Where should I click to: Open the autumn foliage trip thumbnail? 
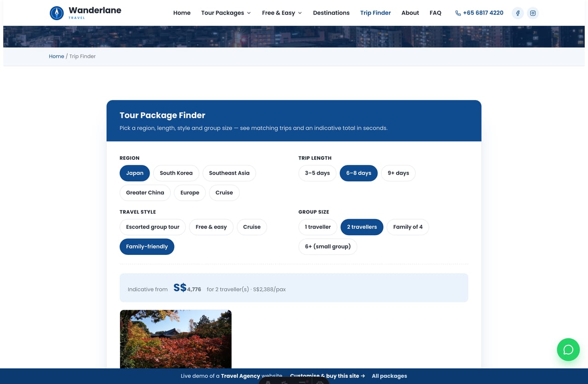point(175,339)
